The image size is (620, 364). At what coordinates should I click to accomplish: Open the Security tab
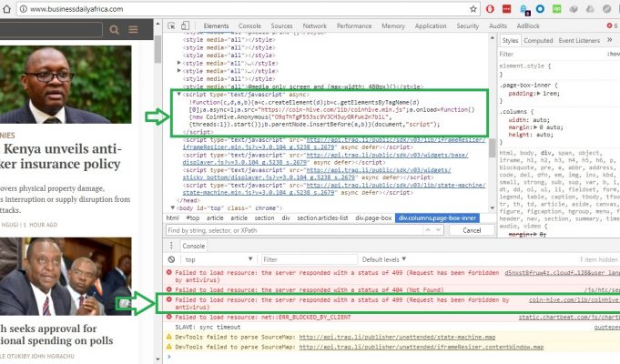coord(468,25)
